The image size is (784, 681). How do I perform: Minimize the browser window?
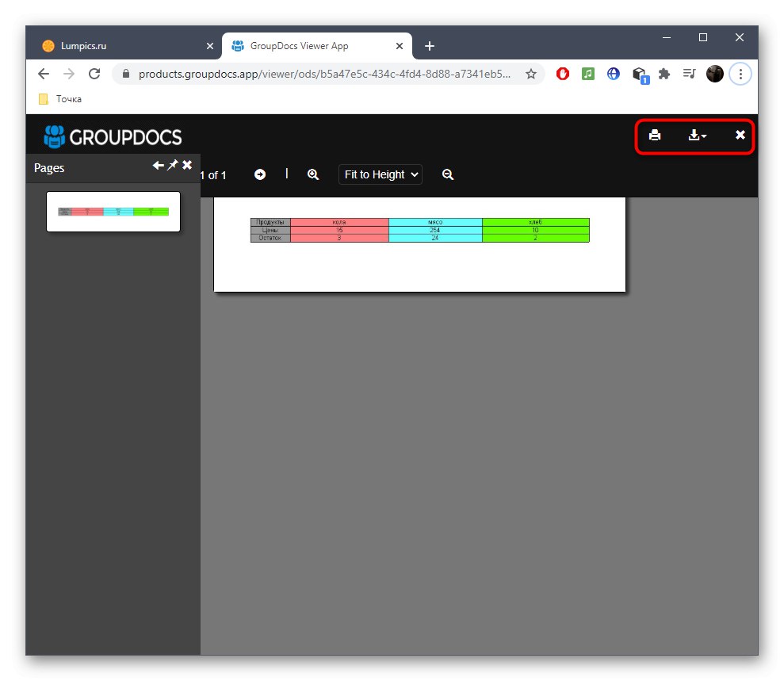(667, 37)
